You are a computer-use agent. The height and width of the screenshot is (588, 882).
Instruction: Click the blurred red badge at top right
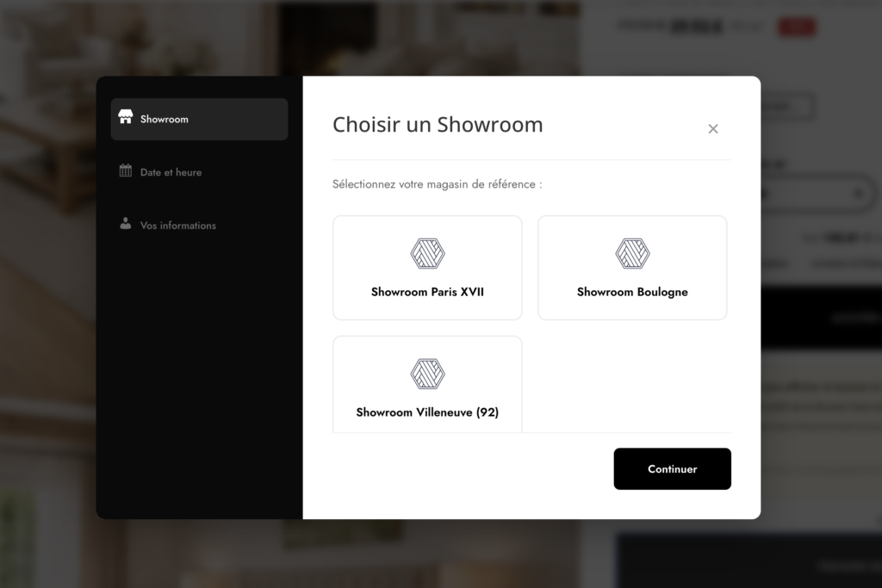click(x=797, y=27)
